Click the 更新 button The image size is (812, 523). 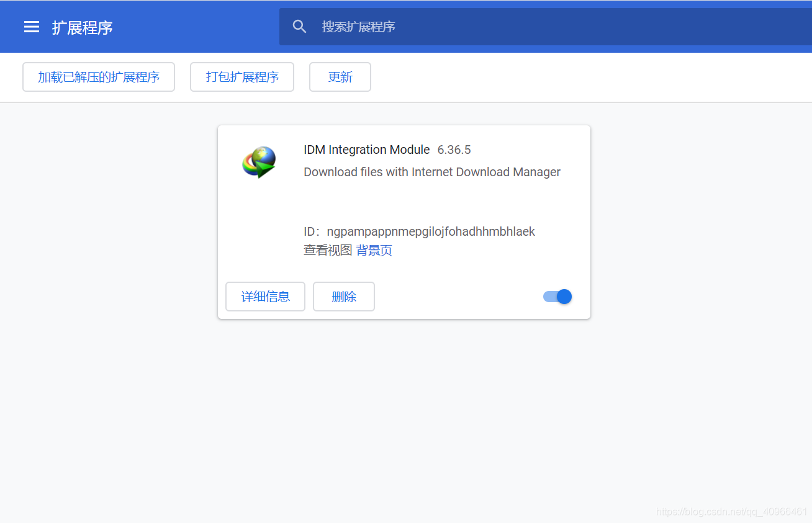click(x=340, y=77)
